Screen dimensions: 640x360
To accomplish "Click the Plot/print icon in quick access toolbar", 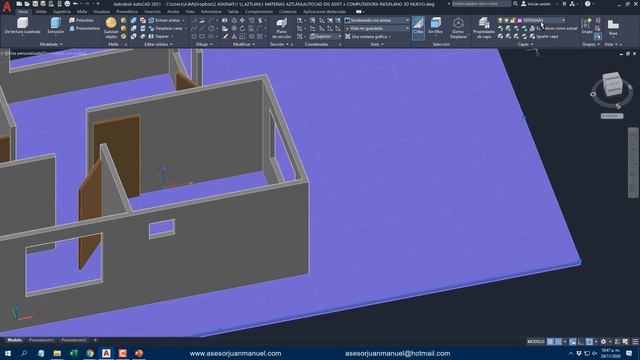I will [67, 4].
